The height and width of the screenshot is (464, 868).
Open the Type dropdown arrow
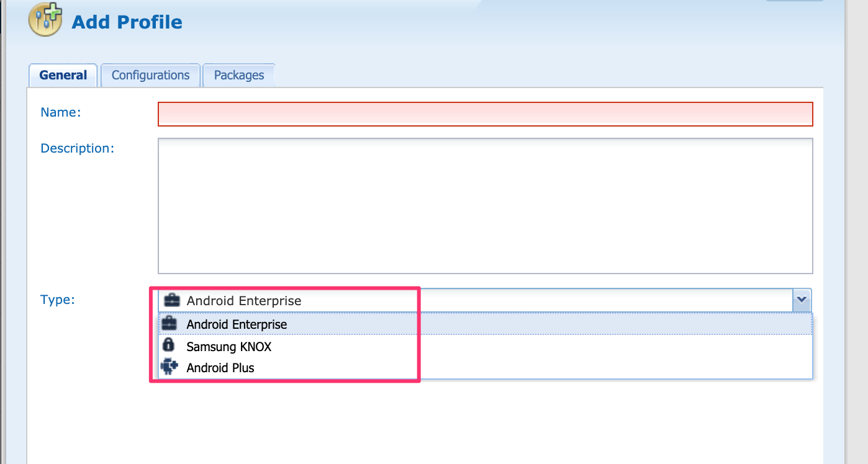tap(802, 300)
